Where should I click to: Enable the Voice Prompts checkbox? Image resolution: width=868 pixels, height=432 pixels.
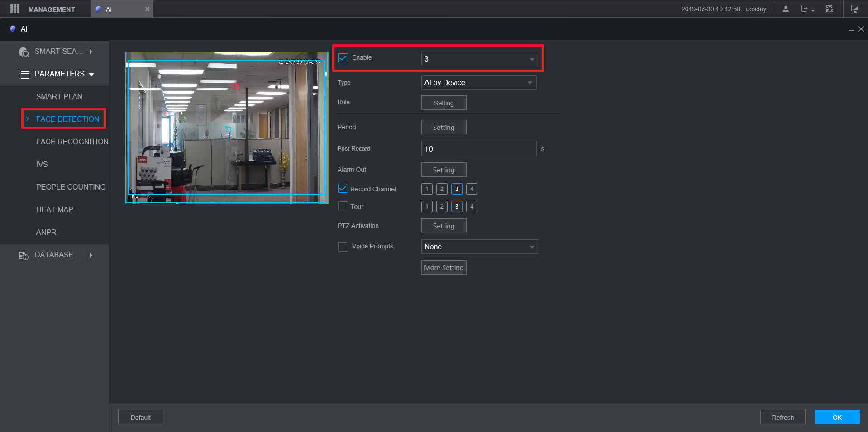click(x=343, y=247)
